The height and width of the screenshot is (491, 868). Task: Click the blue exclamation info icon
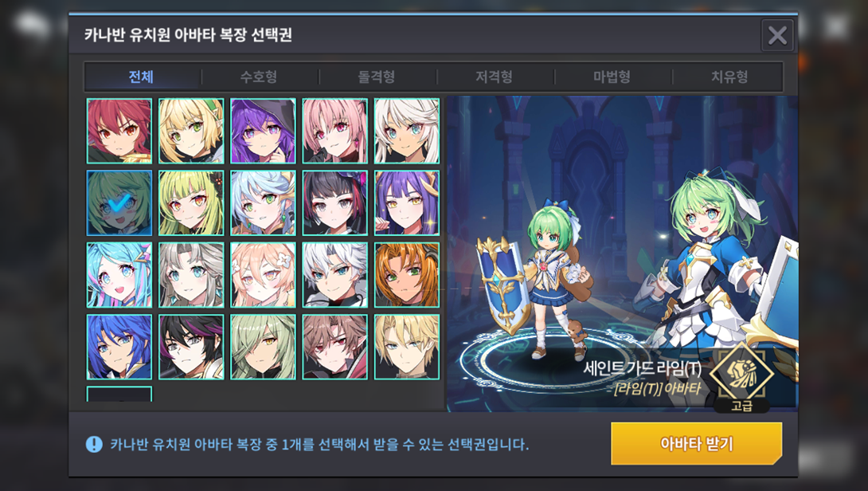pos(94,444)
